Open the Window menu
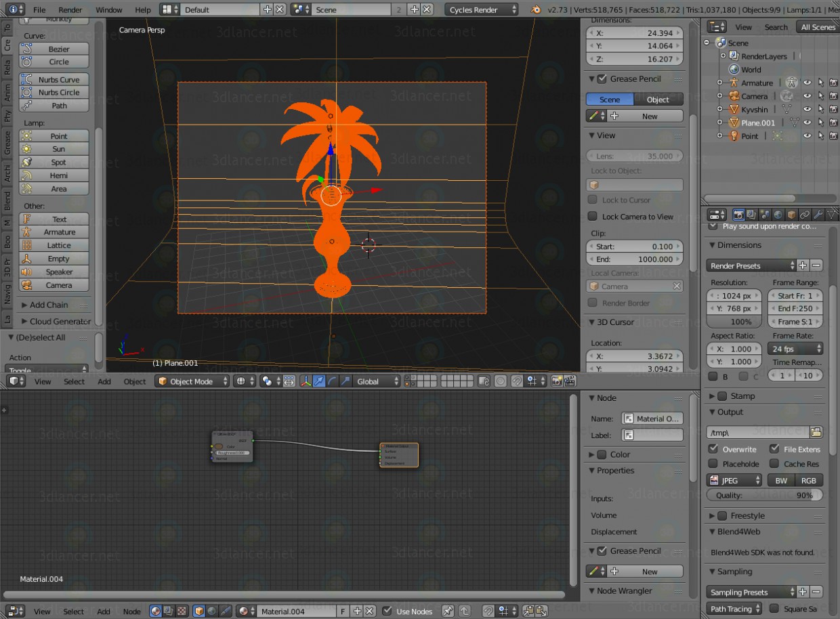This screenshot has height=619, width=840. (x=109, y=9)
